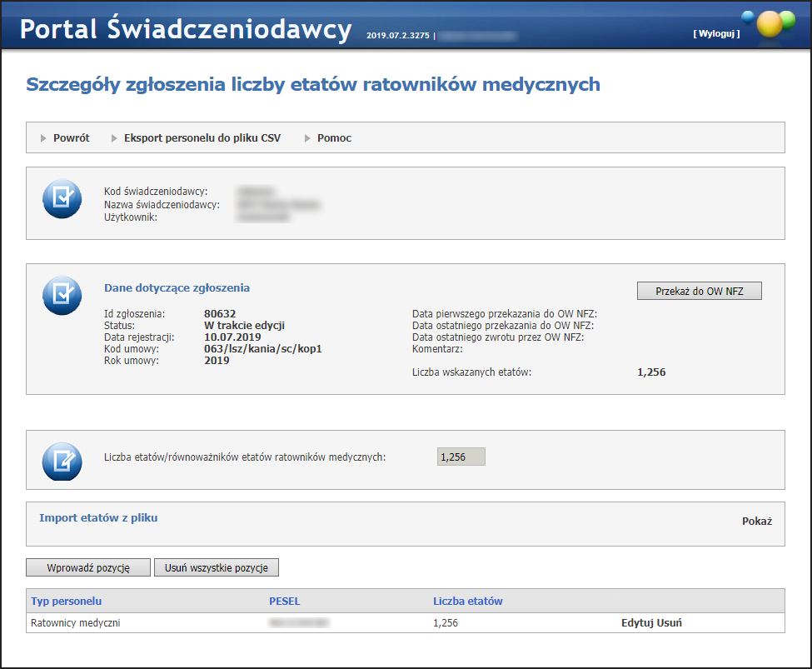The width and height of the screenshot is (812, 669).
Task: Expand the import section with Pokaż
Action: [x=756, y=522]
